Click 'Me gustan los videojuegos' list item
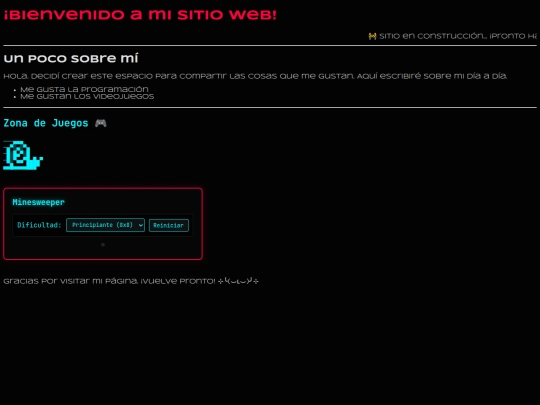This screenshot has width=540, height=405. click(87, 96)
